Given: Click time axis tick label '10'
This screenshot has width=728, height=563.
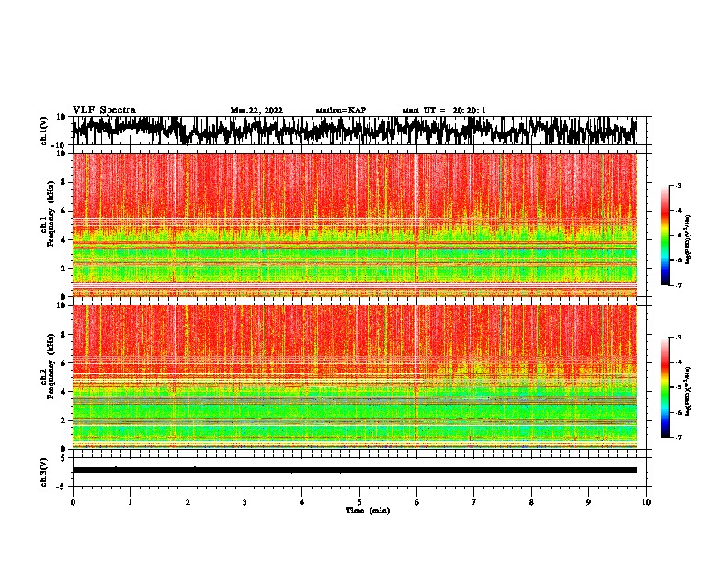Looking at the screenshot, I should 646,502.
